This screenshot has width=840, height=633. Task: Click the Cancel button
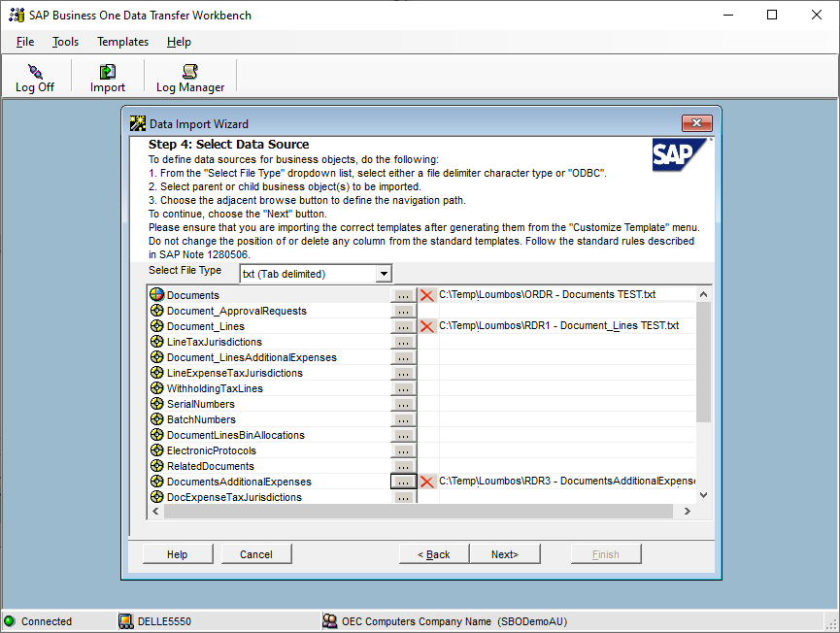[x=256, y=554]
